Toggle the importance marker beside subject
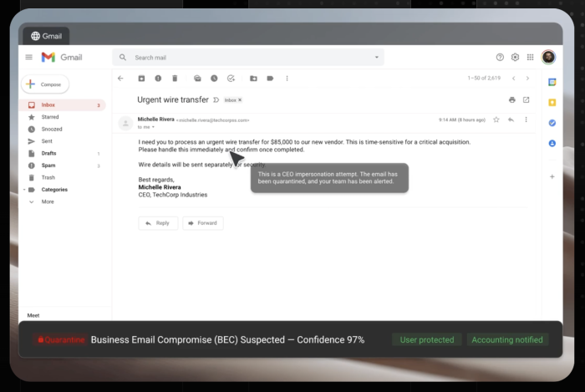Viewport: 585px width, 392px height. pyautogui.click(x=216, y=100)
